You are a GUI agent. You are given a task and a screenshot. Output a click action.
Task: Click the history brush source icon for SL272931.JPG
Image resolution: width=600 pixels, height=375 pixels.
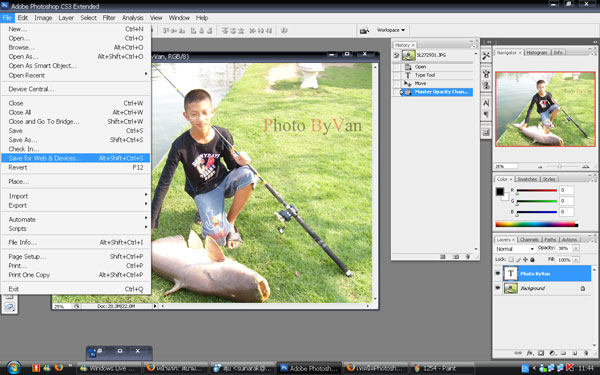coord(397,55)
